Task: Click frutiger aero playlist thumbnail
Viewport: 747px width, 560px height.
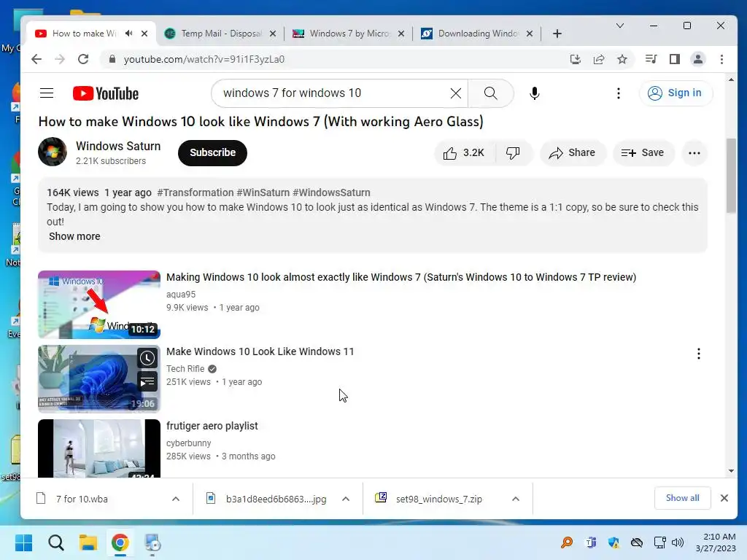Action: pyautogui.click(x=99, y=448)
